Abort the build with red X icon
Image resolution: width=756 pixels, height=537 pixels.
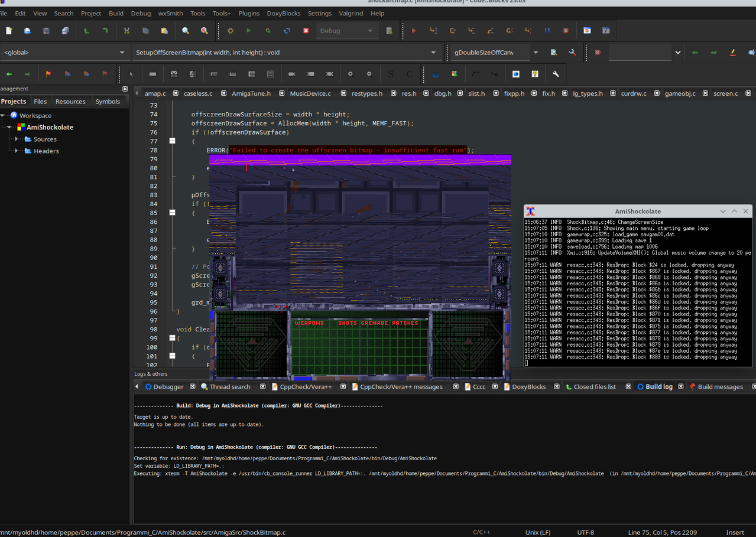point(306,31)
